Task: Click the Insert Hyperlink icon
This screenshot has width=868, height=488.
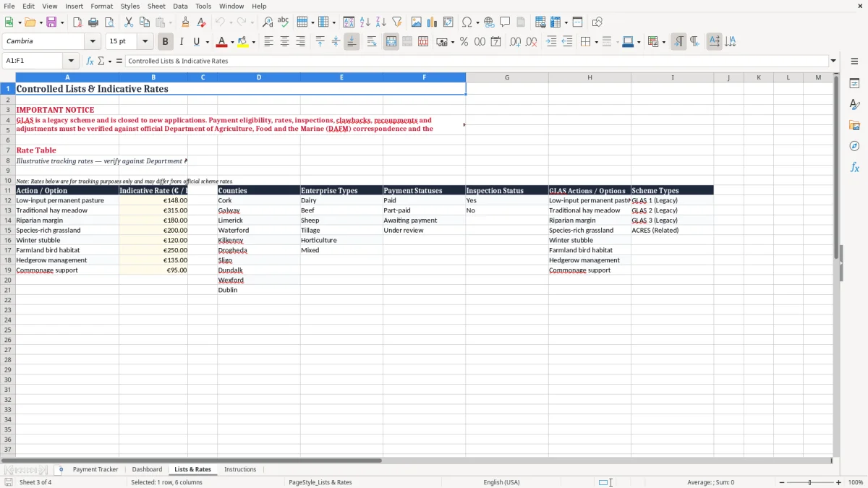Action: [489, 22]
